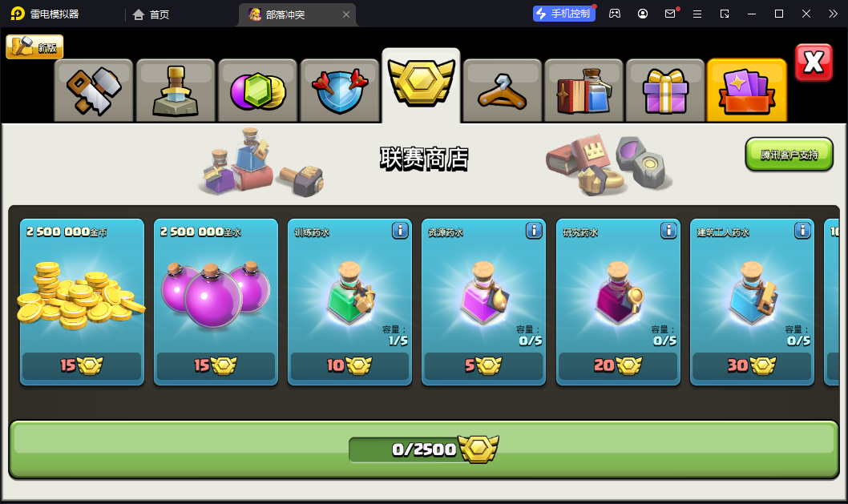Viewport: 848px width, 504px height.
Task: Open the hammer and saw builder shop tab
Action: [94, 91]
